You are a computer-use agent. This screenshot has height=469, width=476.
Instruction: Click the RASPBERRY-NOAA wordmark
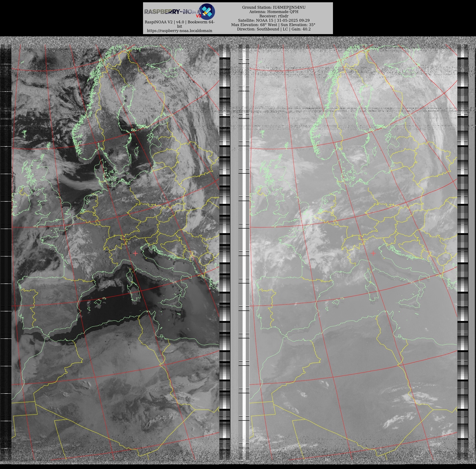pos(173,12)
